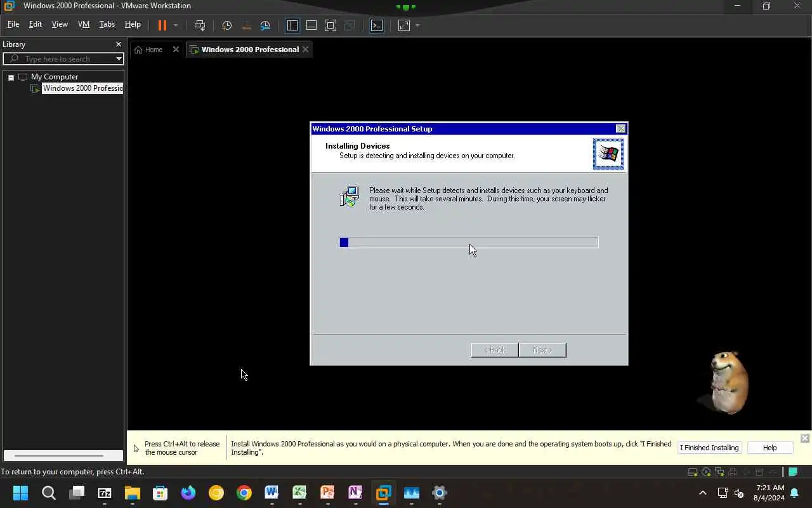Open taskbar search

(49, 493)
